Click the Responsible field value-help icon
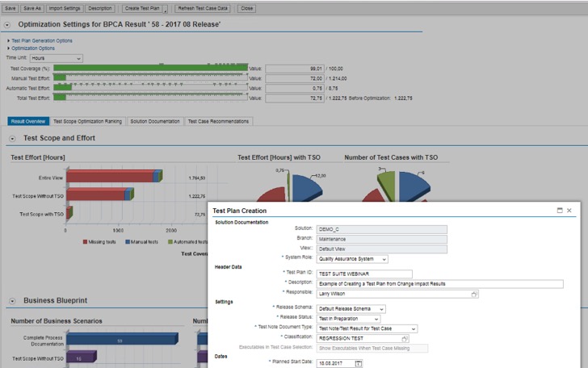This screenshot has width=588, height=368. [x=474, y=295]
